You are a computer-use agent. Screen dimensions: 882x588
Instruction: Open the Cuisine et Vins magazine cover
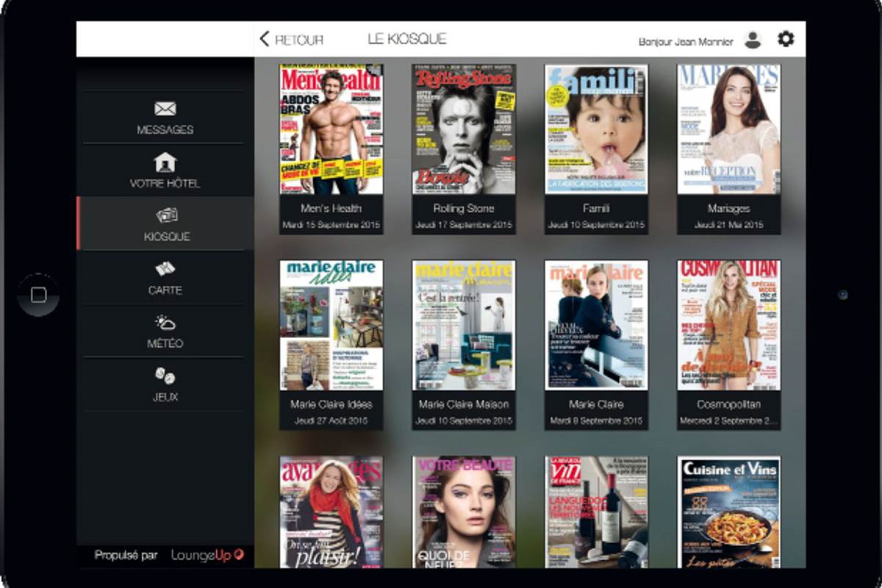click(729, 512)
